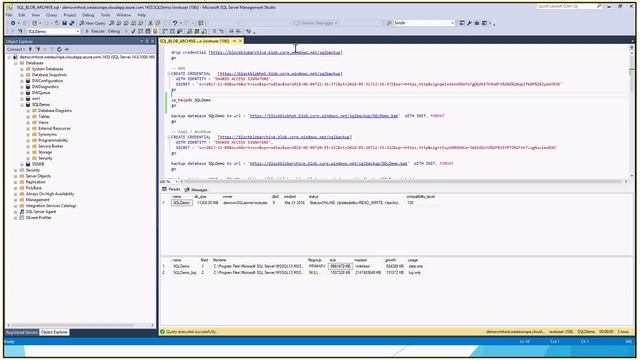This screenshot has height=360, width=640.
Task: Select the Service Broker folder
Action: click(51, 146)
